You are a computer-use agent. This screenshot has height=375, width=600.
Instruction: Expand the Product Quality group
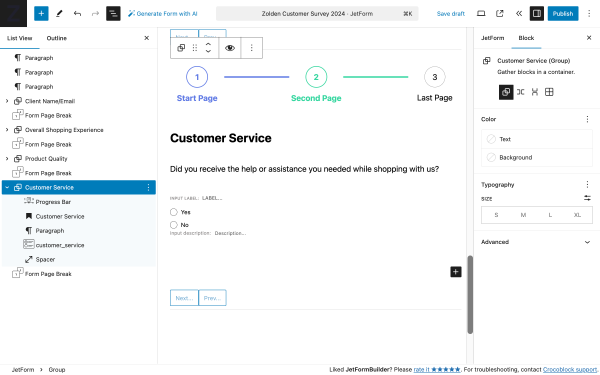click(x=7, y=158)
